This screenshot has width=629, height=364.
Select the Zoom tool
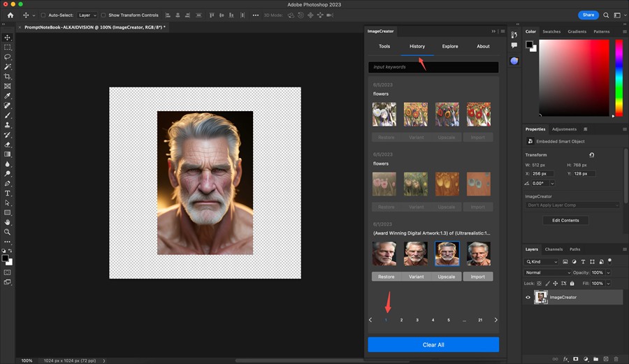click(x=7, y=232)
